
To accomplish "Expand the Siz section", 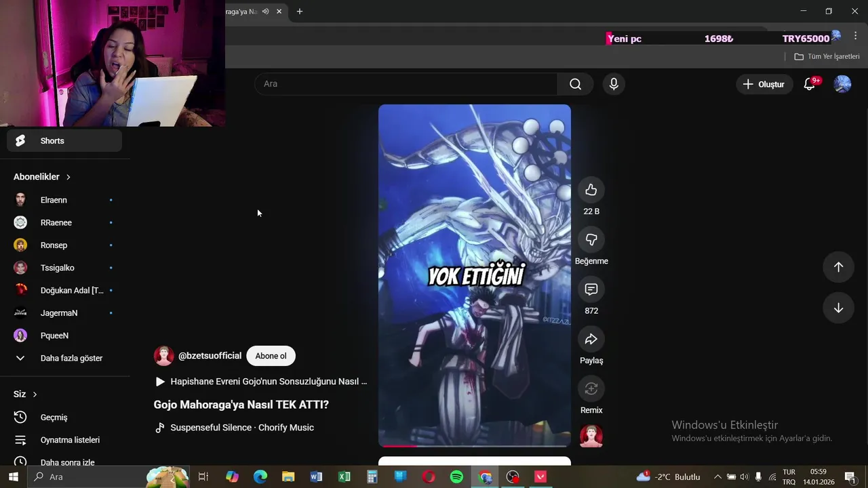I will (25, 394).
